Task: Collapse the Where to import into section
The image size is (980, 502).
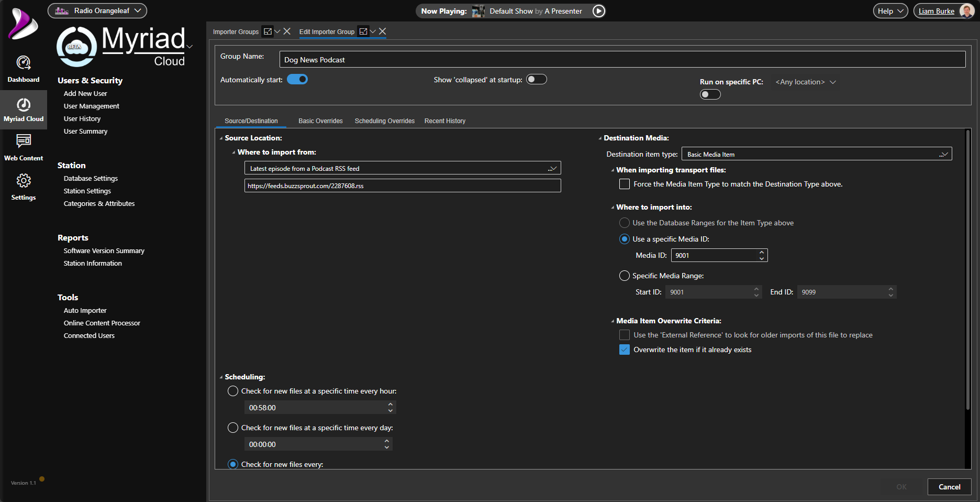Action: click(x=612, y=208)
